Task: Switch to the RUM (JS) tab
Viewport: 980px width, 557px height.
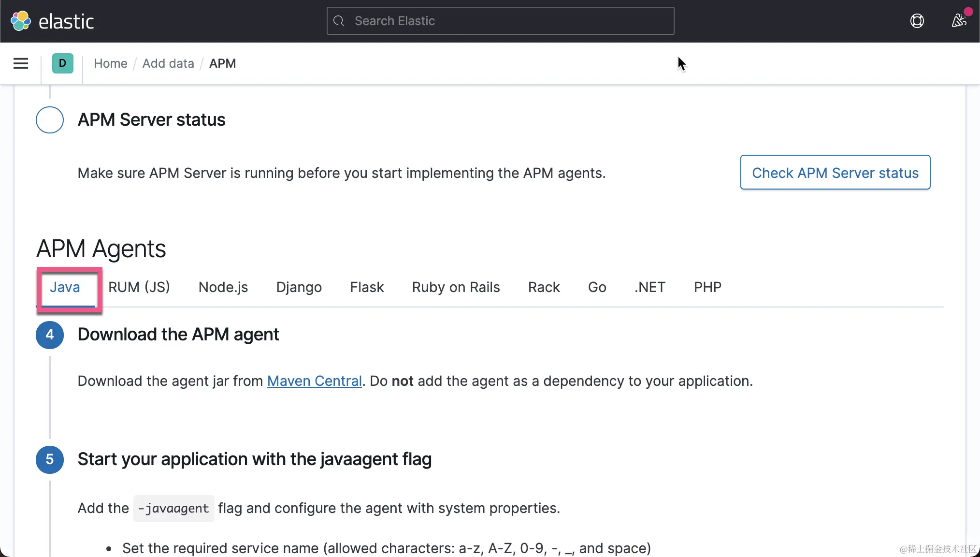Action: coord(139,287)
